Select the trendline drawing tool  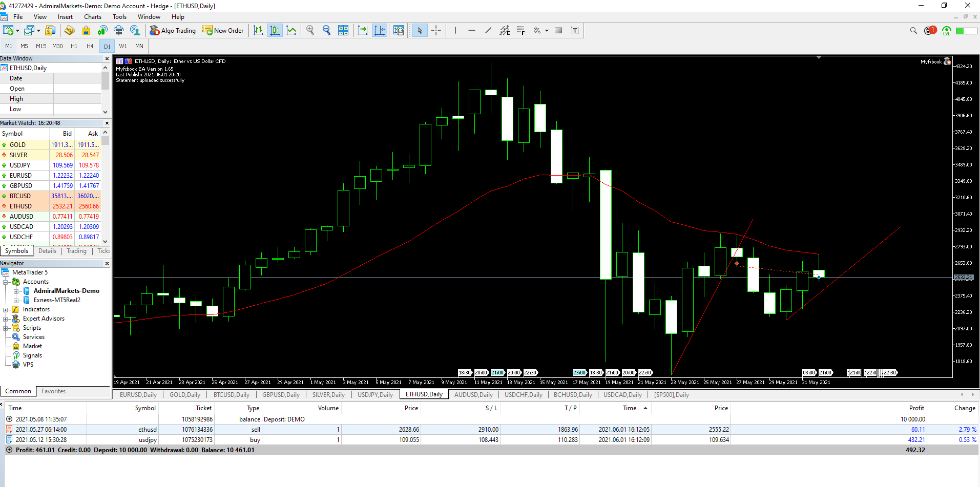488,31
